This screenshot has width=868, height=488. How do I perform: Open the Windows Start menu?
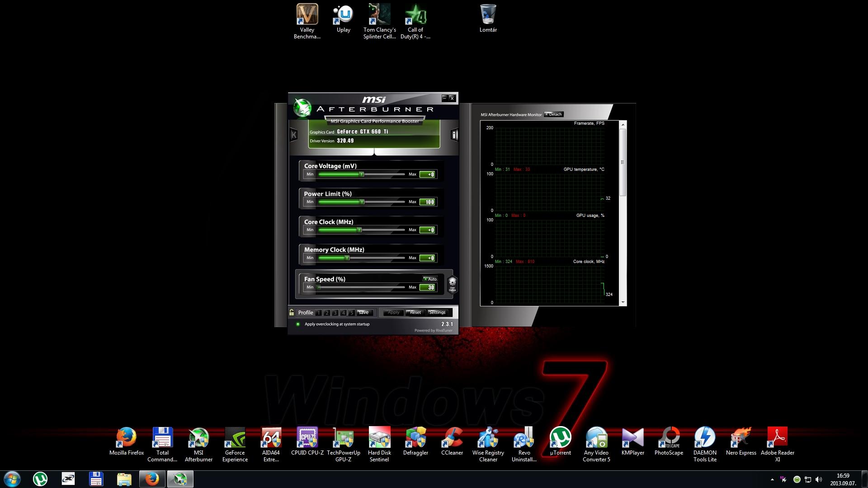(x=12, y=479)
